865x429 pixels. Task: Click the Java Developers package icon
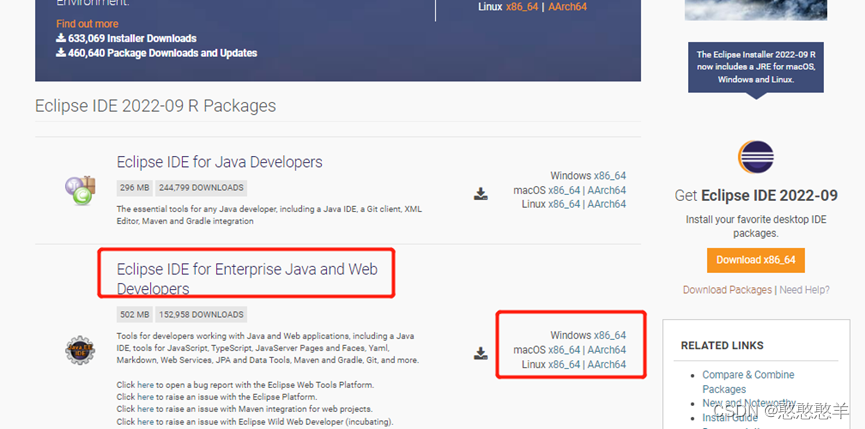(x=81, y=191)
